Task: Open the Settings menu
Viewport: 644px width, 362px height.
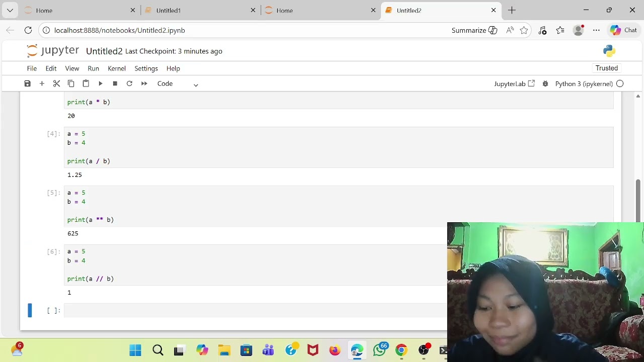Action: [x=146, y=68]
